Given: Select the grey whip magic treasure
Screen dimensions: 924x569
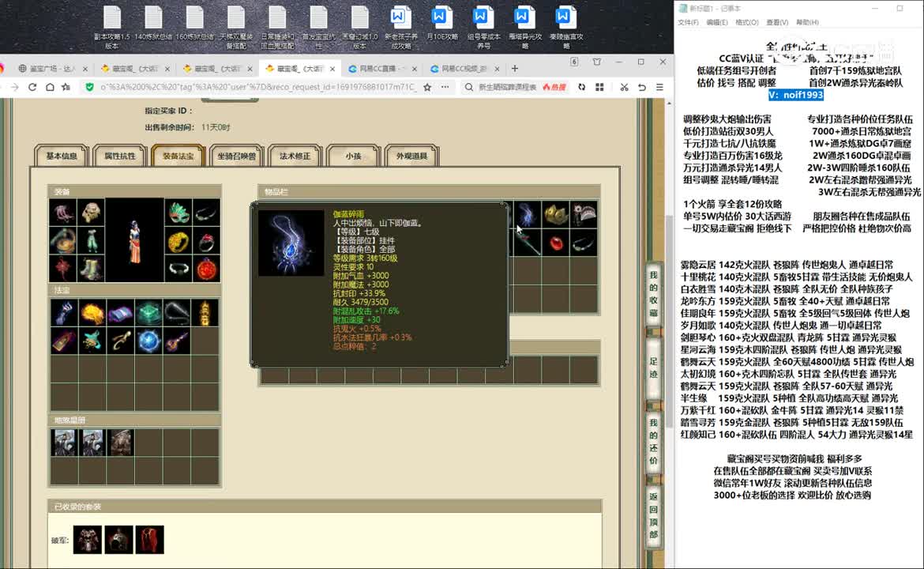Looking at the screenshot, I should [177, 312].
